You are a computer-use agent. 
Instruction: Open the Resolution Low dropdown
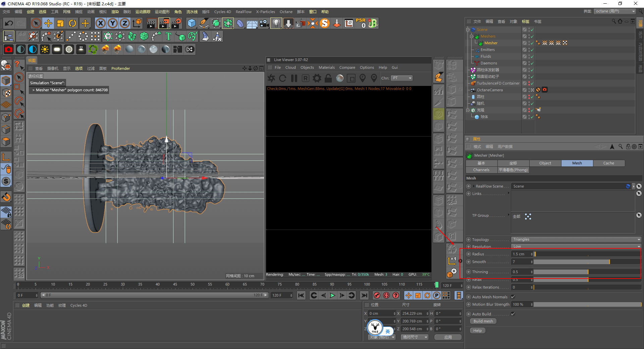576,246
